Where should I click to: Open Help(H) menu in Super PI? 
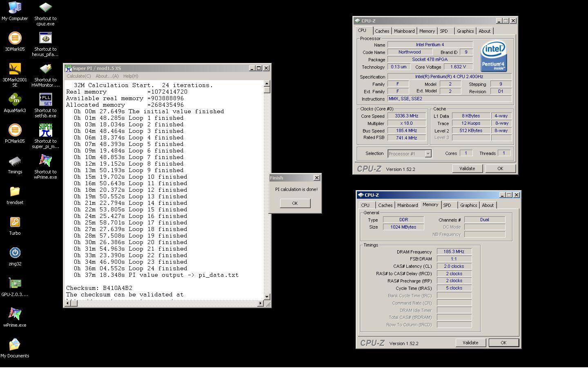131,76
